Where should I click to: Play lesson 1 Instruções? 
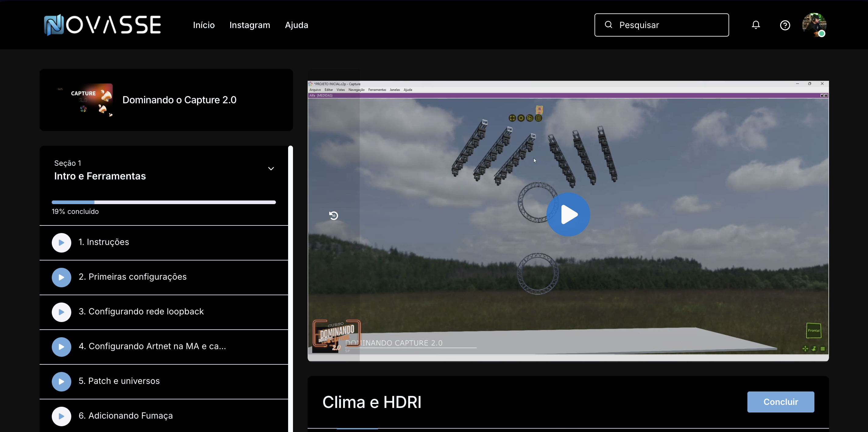tap(61, 243)
